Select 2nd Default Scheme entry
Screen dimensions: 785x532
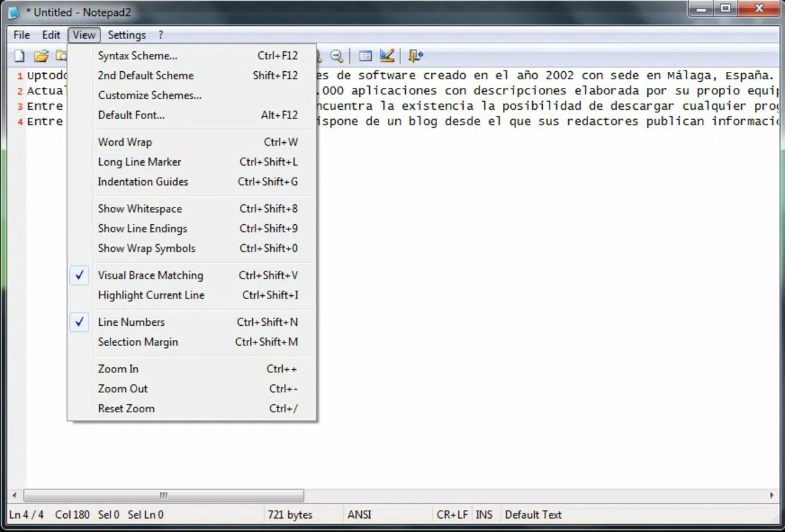tap(192, 76)
